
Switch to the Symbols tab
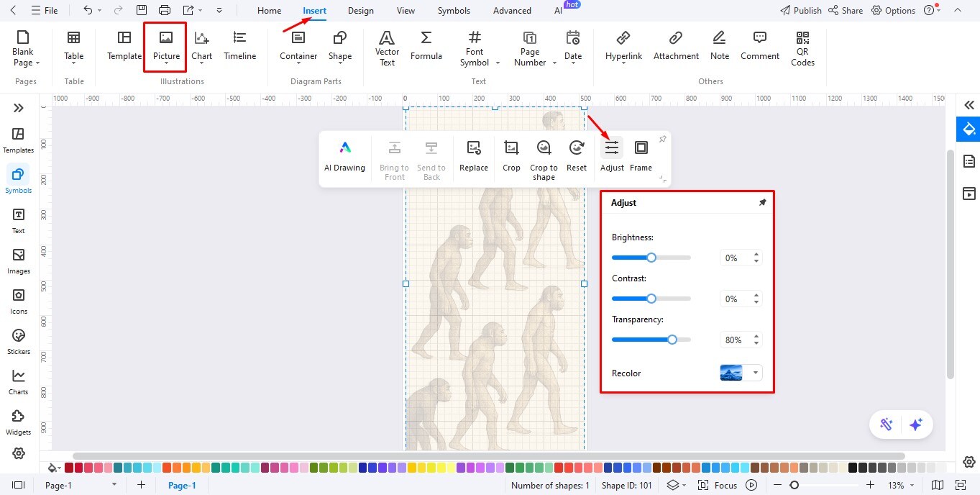coord(454,11)
